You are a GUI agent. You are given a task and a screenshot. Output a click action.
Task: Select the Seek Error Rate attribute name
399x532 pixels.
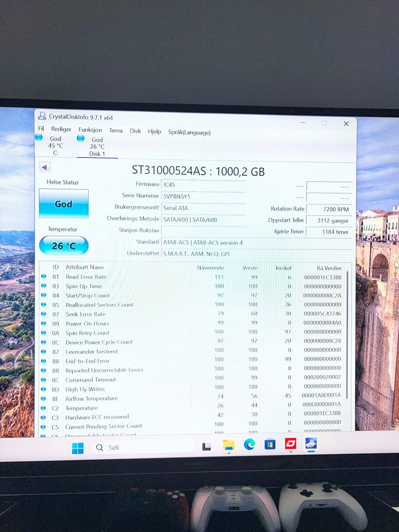86,314
